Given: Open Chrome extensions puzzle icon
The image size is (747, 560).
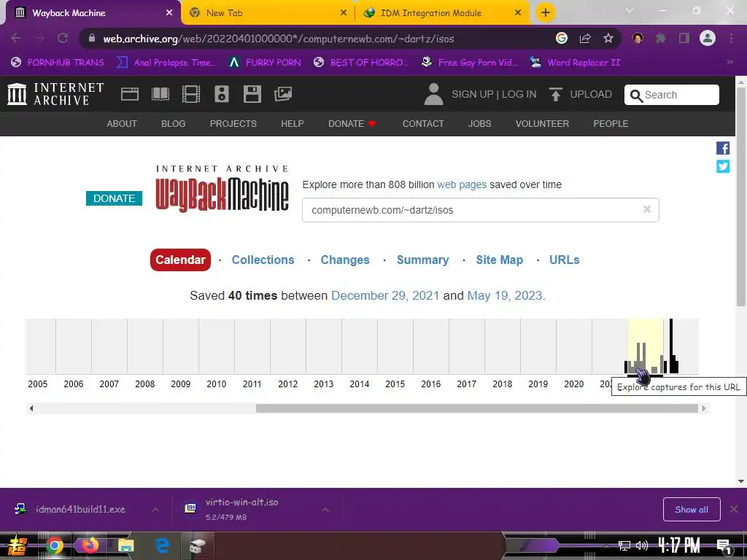Looking at the screenshot, I should pos(661,38).
